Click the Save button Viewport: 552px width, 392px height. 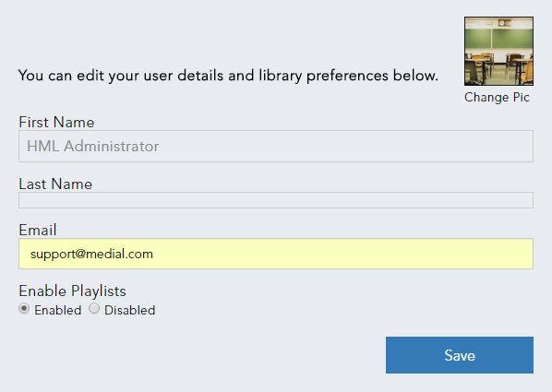coord(460,355)
